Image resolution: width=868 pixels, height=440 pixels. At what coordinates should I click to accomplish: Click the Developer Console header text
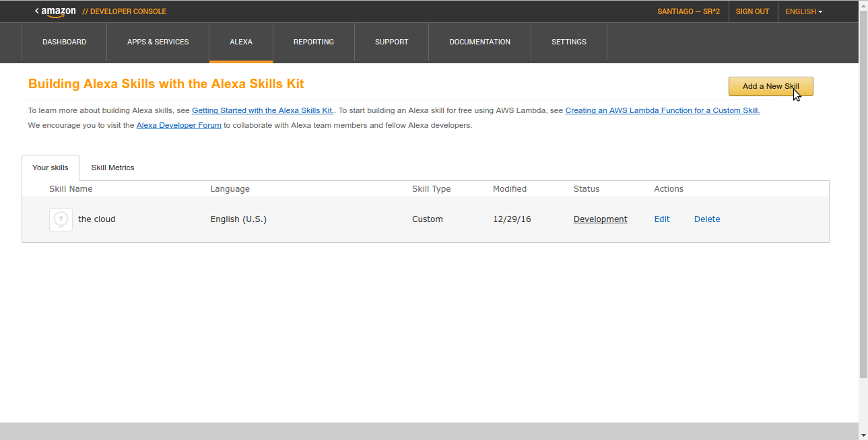(124, 11)
